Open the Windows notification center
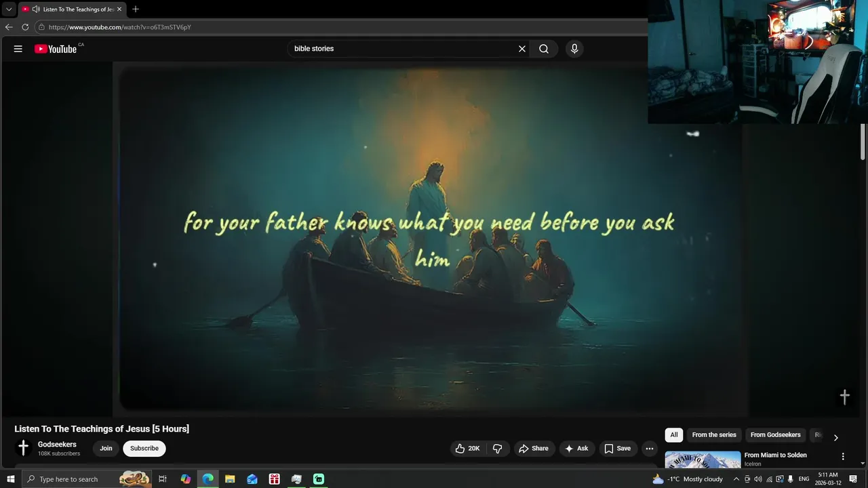Viewport: 868px width, 488px height. pyautogui.click(x=854, y=479)
